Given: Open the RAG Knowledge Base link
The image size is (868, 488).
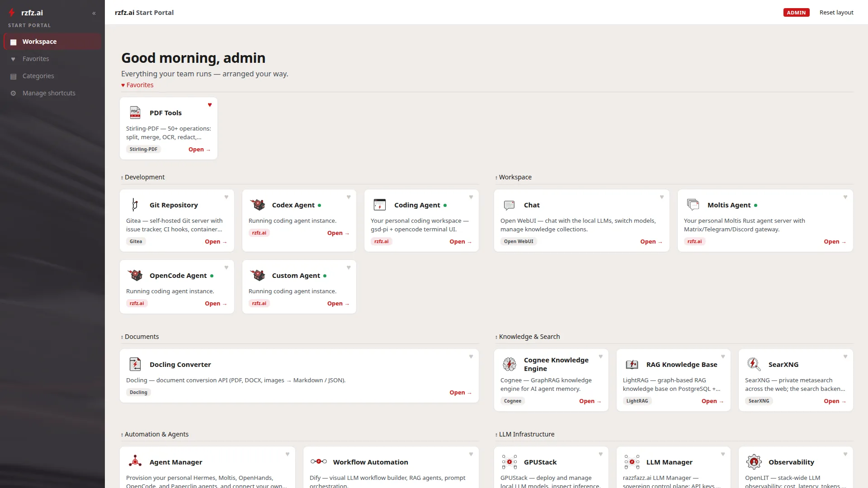Looking at the screenshot, I should pos(712,401).
